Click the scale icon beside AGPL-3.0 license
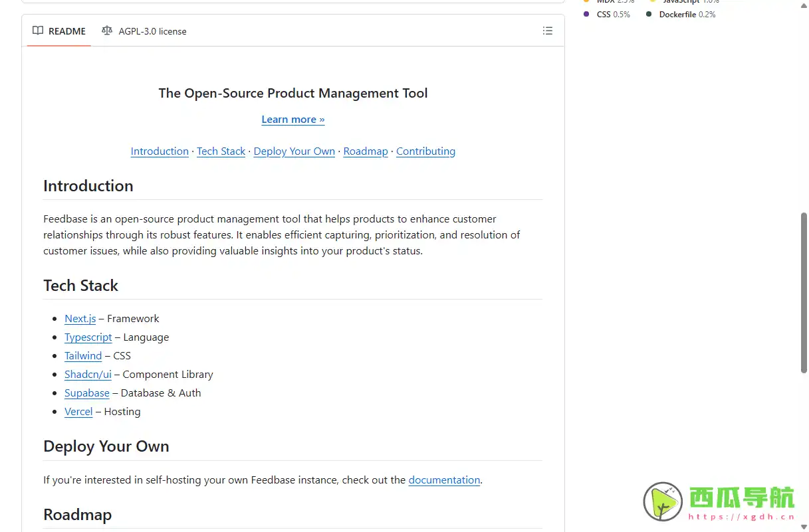This screenshot has width=809, height=532. point(107,31)
